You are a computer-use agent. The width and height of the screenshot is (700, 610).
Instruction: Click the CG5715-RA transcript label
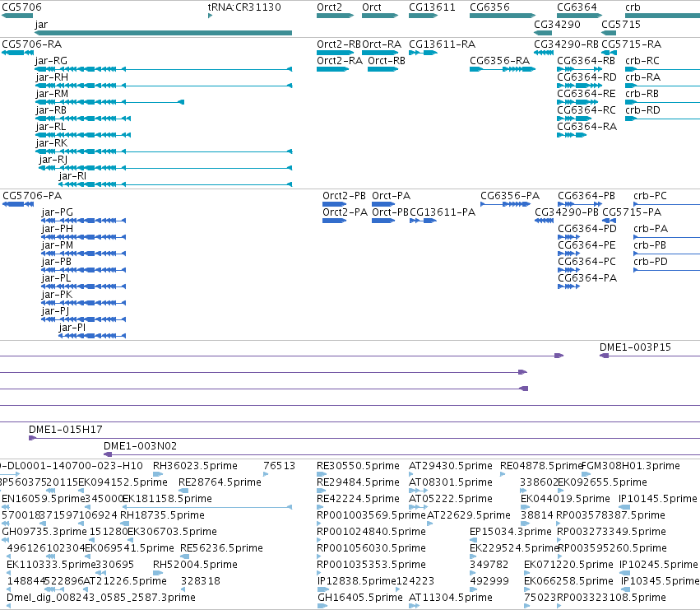pos(631,44)
